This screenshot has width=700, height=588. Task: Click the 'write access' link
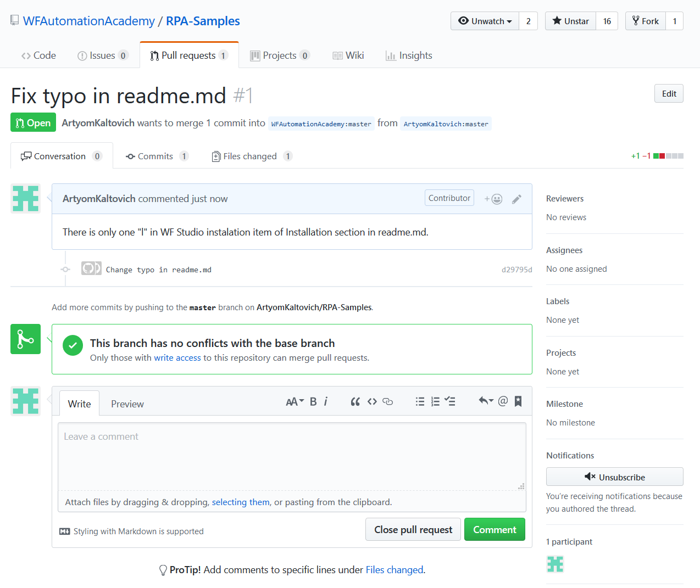coord(177,357)
